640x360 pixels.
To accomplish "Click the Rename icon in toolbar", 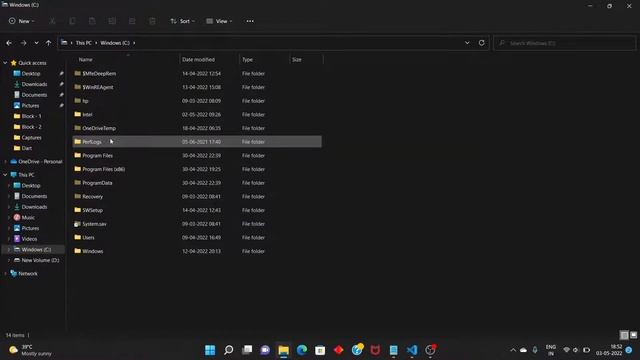I will coord(112,21).
